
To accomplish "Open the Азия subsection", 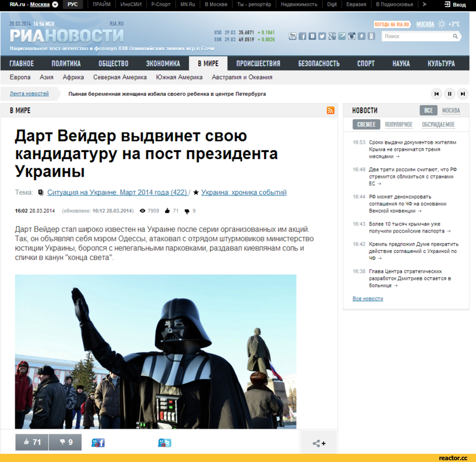I will click(46, 77).
